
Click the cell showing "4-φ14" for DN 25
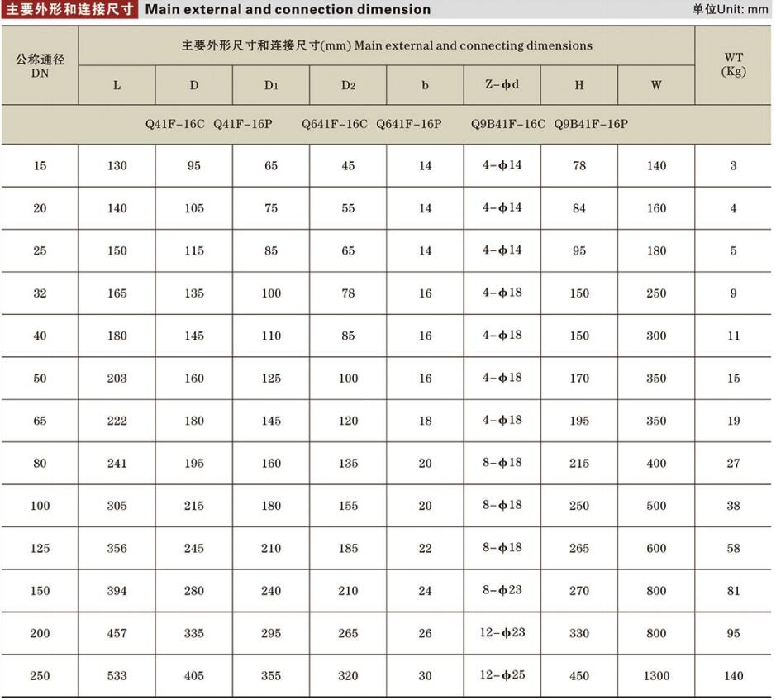point(502,250)
